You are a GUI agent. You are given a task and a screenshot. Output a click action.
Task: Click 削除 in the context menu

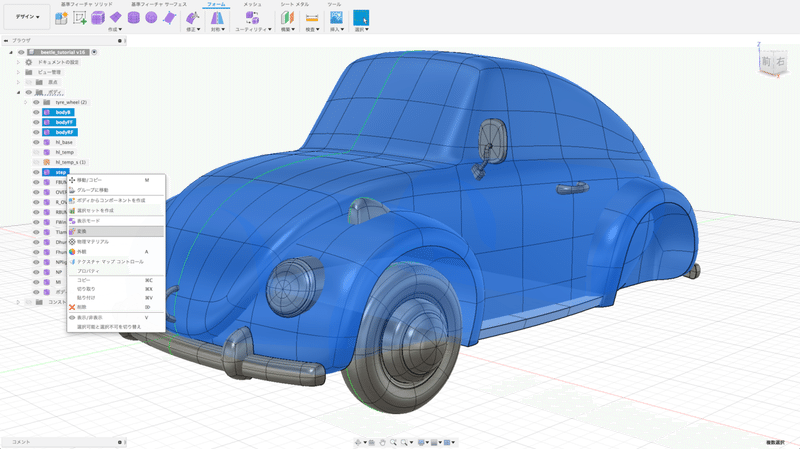tap(83, 306)
